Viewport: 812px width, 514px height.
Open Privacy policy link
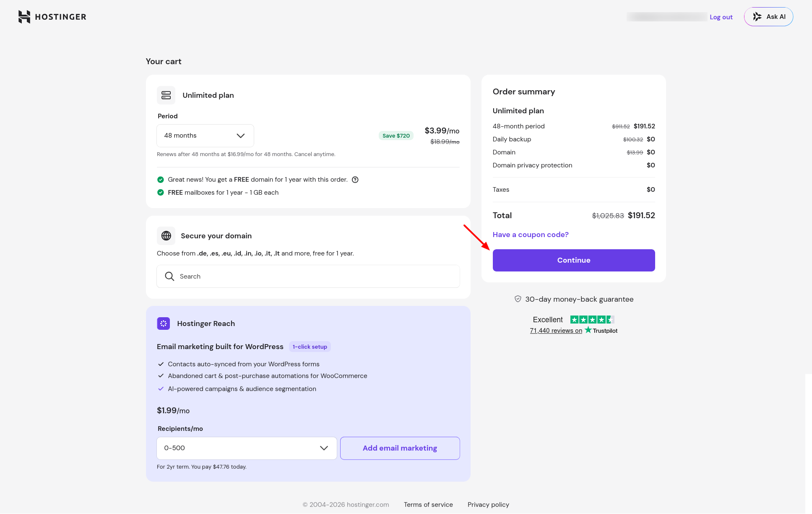tap(488, 505)
